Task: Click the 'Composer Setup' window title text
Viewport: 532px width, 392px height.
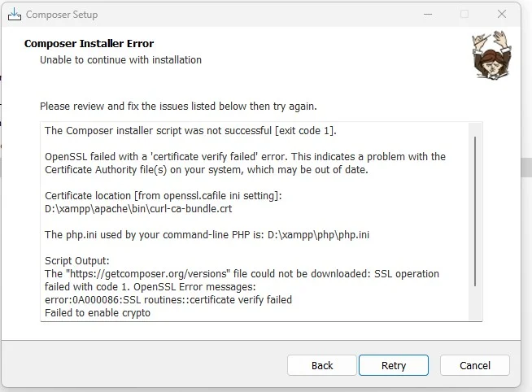Action: (62, 15)
